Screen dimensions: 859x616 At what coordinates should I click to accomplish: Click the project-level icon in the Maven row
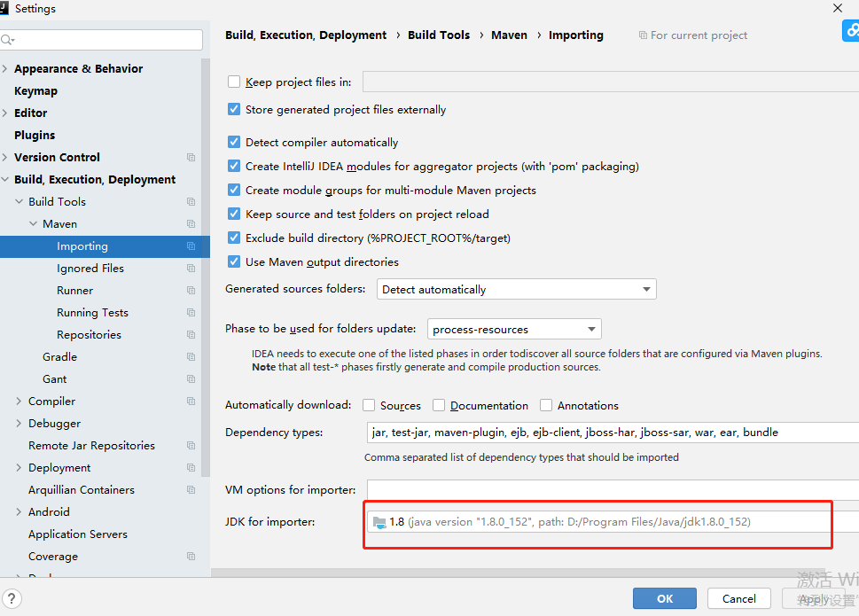pyautogui.click(x=191, y=224)
